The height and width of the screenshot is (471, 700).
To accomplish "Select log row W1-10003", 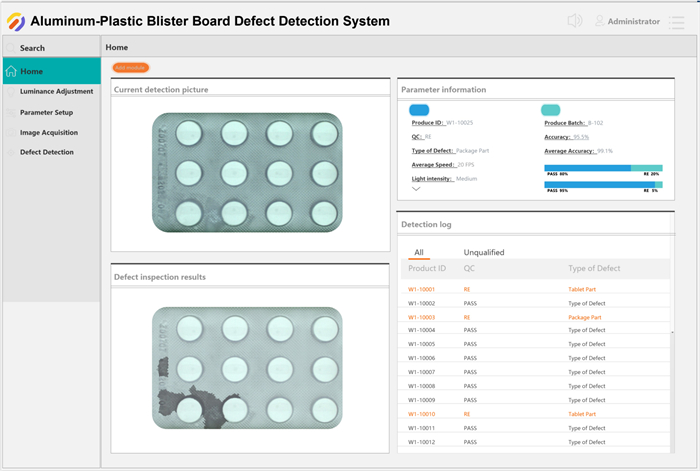I will pos(421,317).
